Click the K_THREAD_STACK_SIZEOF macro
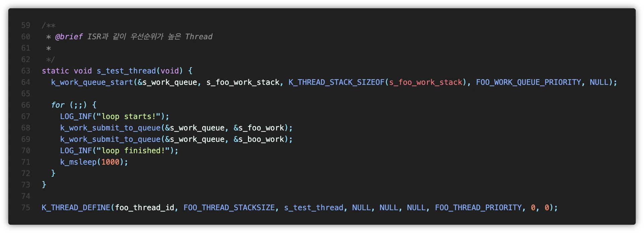Viewport: 644px width, 233px height. coord(336,82)
